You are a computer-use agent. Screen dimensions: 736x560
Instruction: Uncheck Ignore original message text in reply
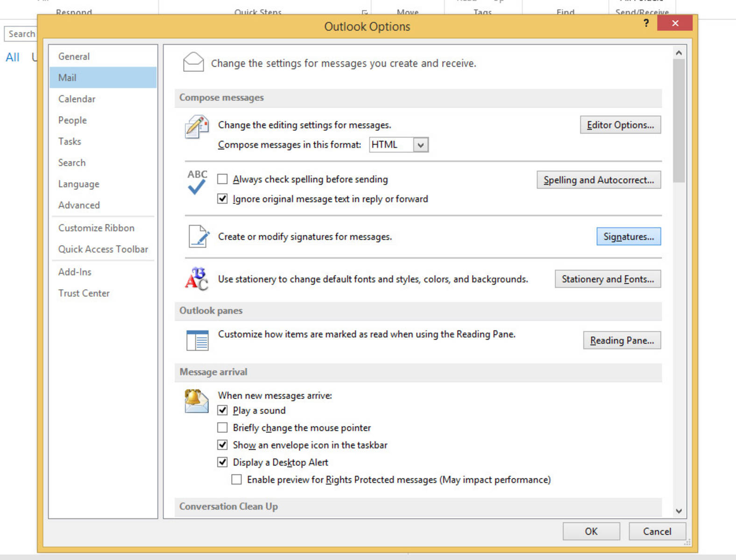coord(223,199)
